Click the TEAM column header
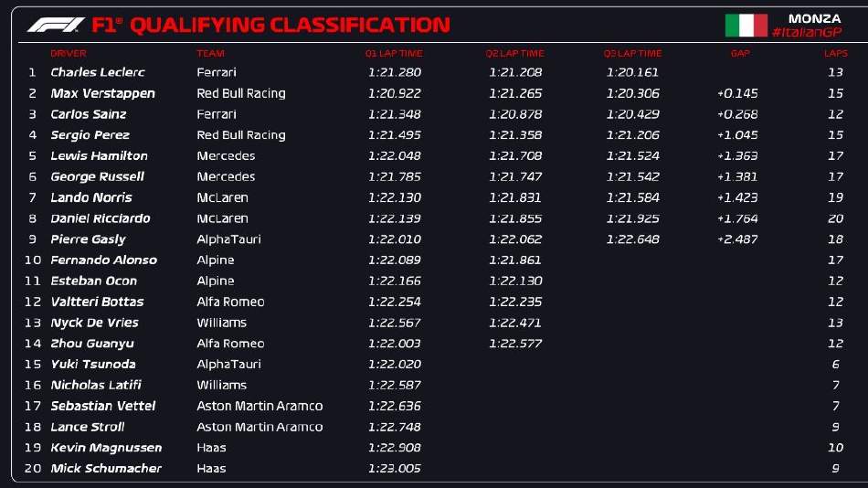Image resolution: width=868 pixels, height=488 pixels. [x=210, y=54]
